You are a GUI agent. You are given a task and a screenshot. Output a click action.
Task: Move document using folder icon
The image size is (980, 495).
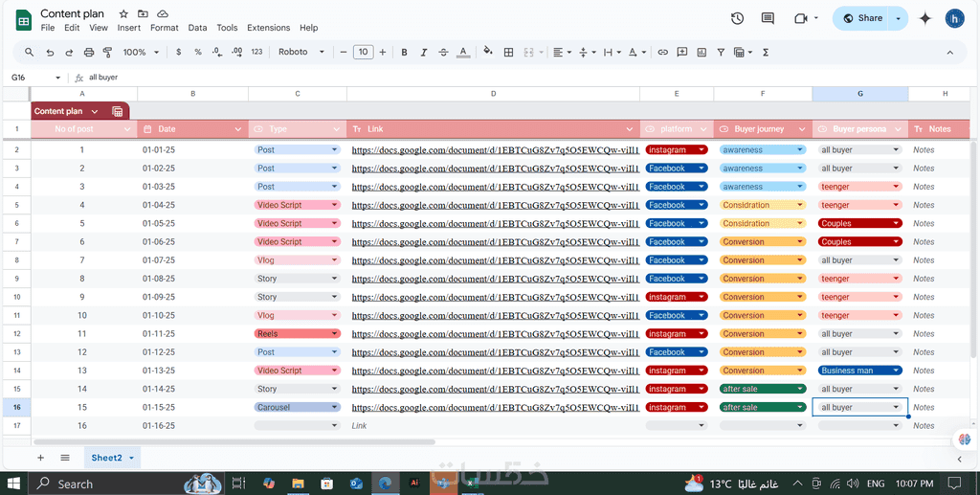tap(144, 13)
